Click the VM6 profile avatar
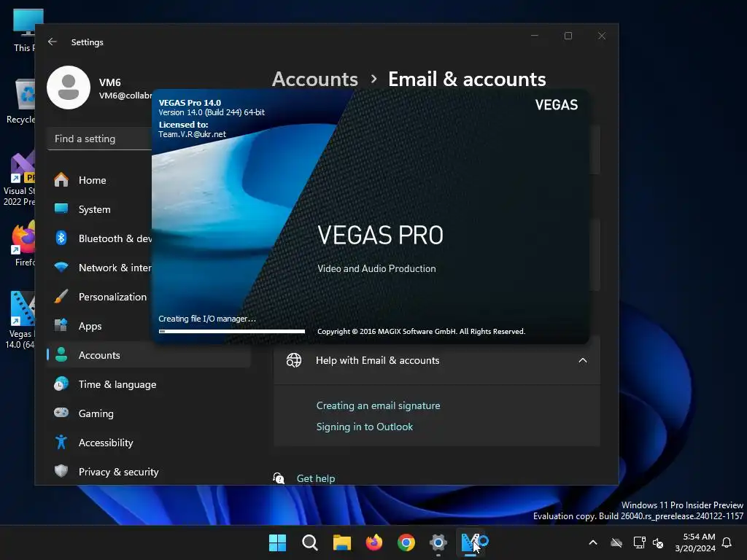Image resolution: width=747 pixels, height=560 pixels. [69, 87]
